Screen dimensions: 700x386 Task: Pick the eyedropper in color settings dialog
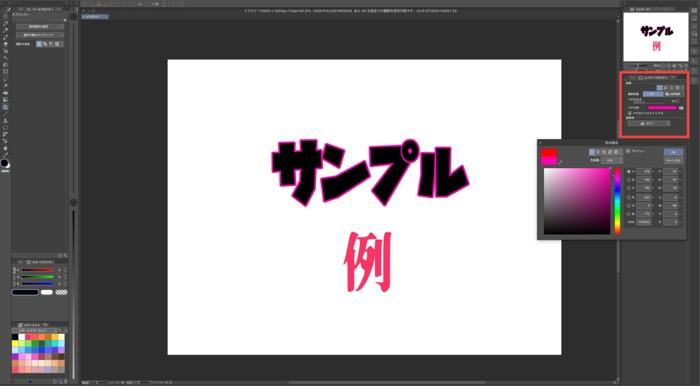coord(561,162)
